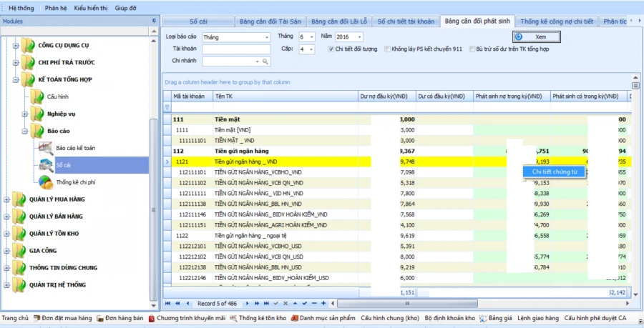644x328 pixels.
Task: Sort by Mã tài khoản column header
Action: pos(192,96)
